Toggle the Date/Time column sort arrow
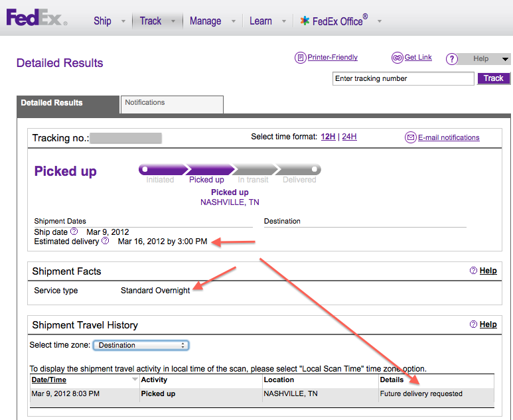This screenshot has height=420, width=513. (x=135, y=379)
